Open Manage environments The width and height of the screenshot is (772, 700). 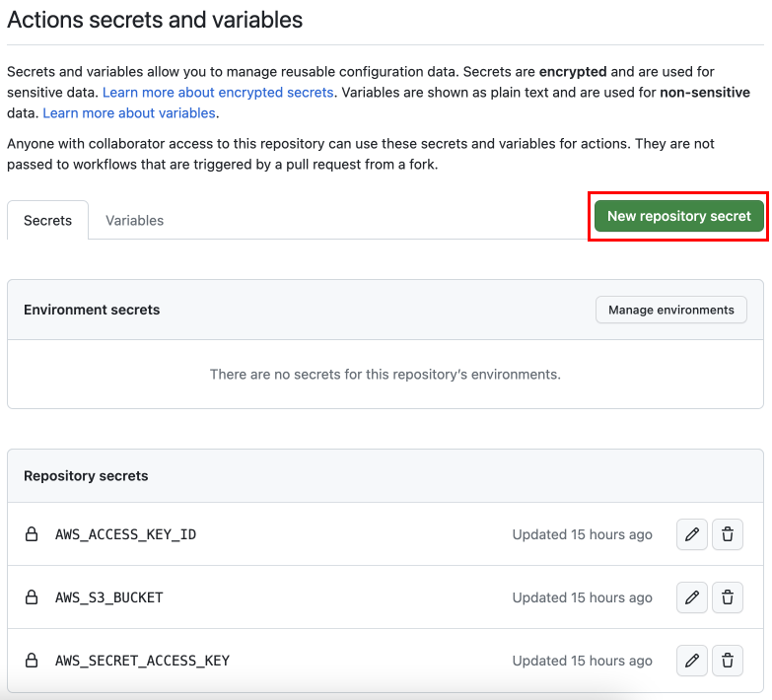click(671, 310)
